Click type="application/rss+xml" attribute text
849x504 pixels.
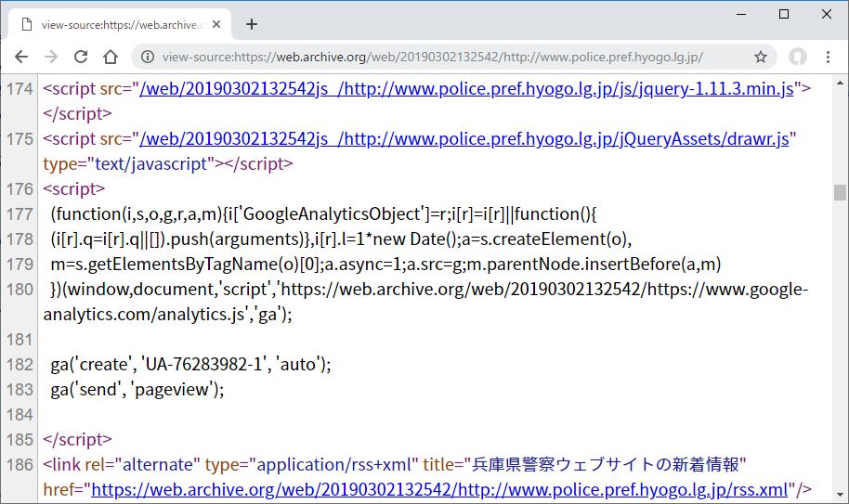[x=311, y=464]
